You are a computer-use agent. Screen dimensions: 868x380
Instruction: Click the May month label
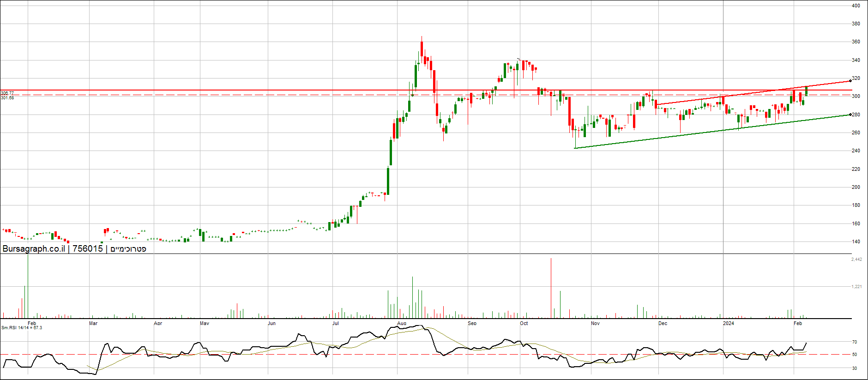205,323
